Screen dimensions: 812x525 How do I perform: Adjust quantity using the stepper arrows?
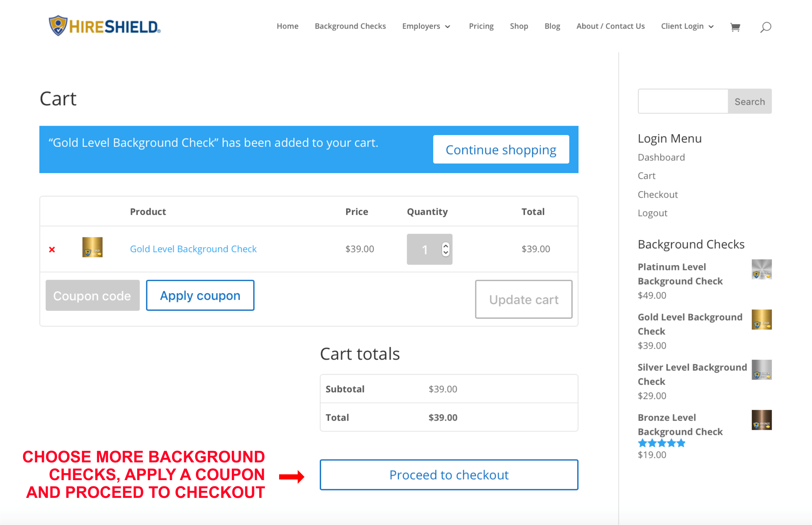point(446,249)
